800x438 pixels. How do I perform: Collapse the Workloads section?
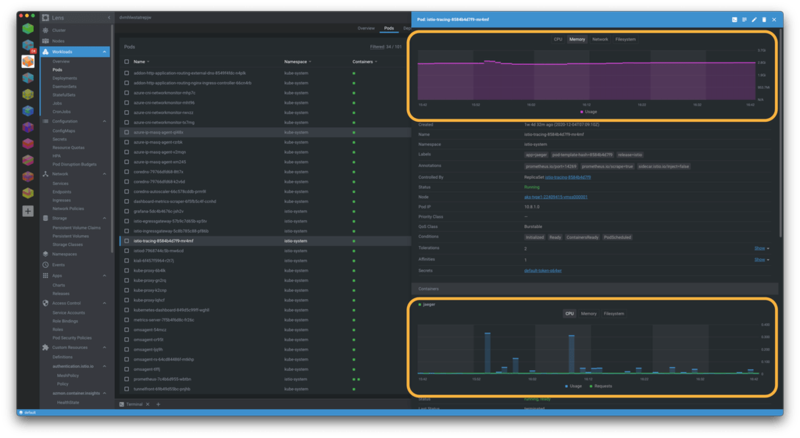(105, 52)
